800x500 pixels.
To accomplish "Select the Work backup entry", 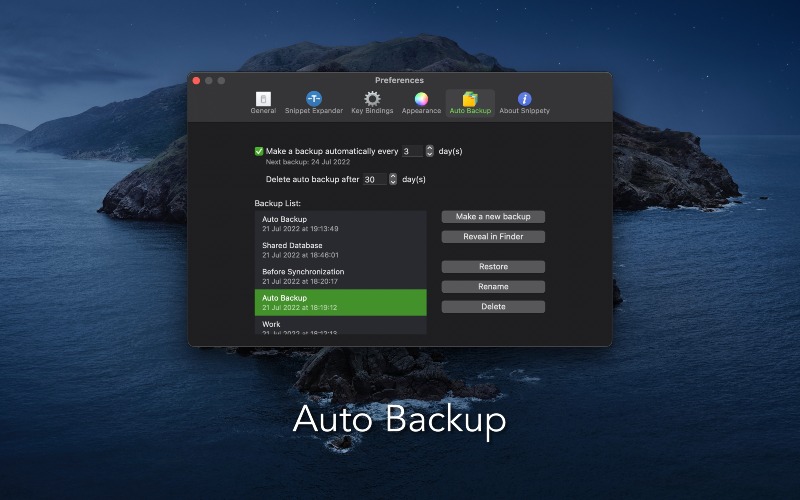I will [340, 326].
